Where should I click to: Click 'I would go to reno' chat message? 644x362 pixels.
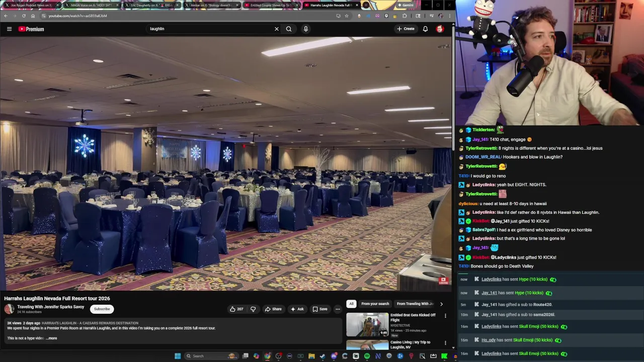pyautogui.click(x=488, y=176)
